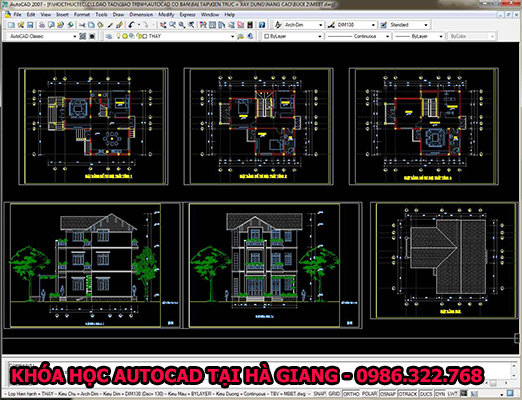Click the Layer Previous icon
This screenshot has height=400, width=522.
pos(251,36)
